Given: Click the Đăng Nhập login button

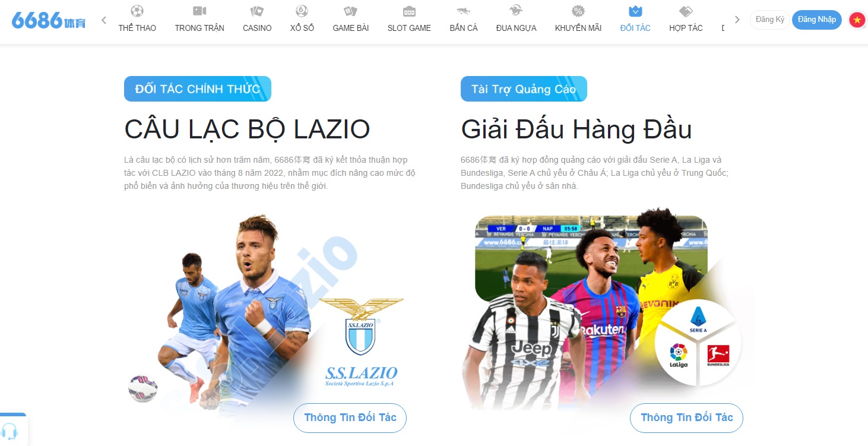Looking at the screenshot, I should point(817,20).
